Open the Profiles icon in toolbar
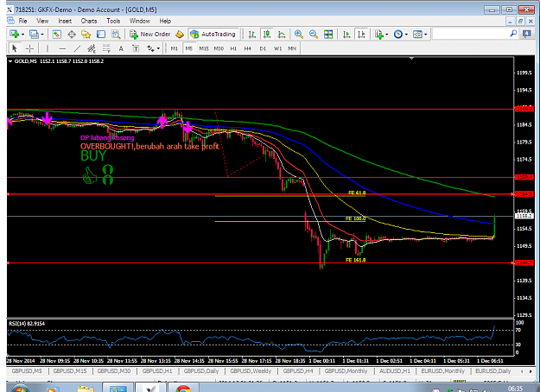 34,34
